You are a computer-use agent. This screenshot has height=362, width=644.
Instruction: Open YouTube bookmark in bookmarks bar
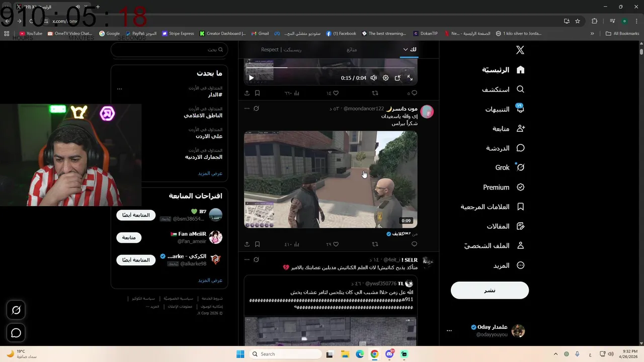pyautogui.click(x=31, y=34)
